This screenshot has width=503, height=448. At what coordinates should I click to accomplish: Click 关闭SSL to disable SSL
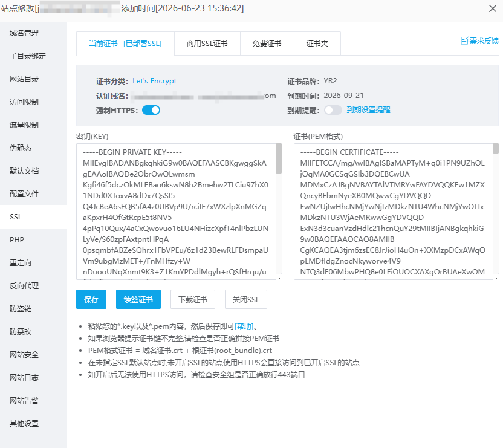point(245,299)
